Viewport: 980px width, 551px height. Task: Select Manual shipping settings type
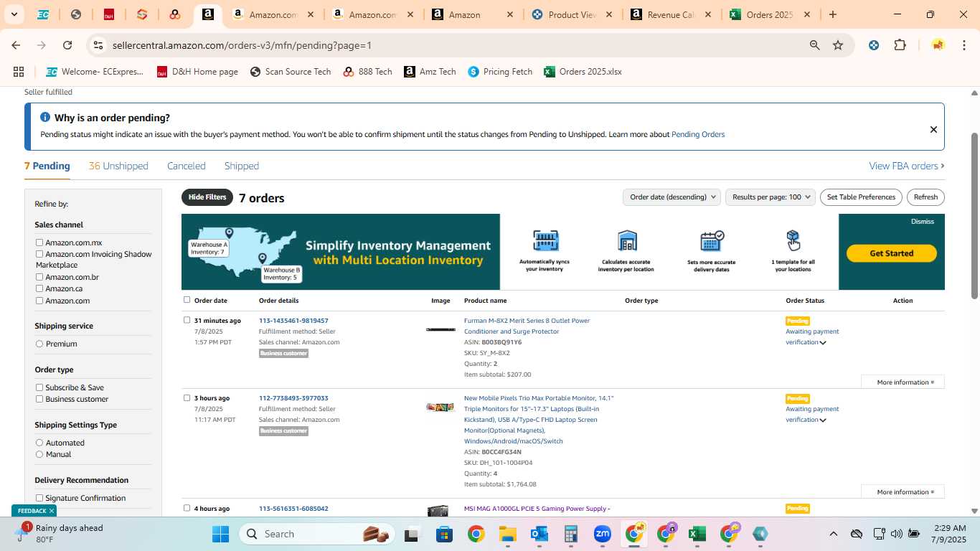pos(39,454)
